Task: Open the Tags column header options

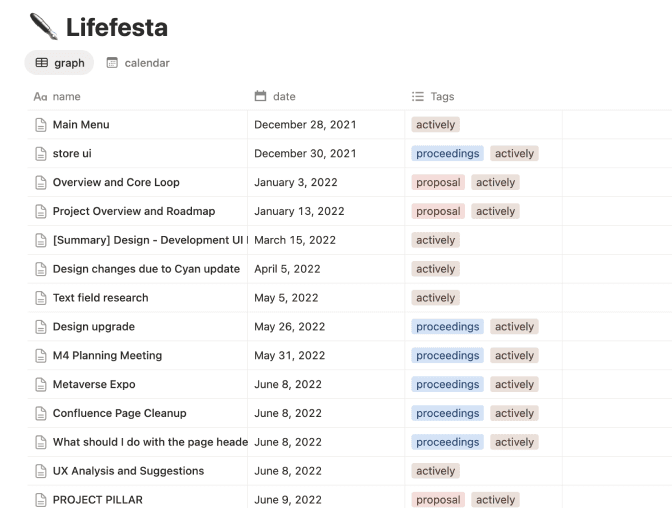Action: pos(442,97)
